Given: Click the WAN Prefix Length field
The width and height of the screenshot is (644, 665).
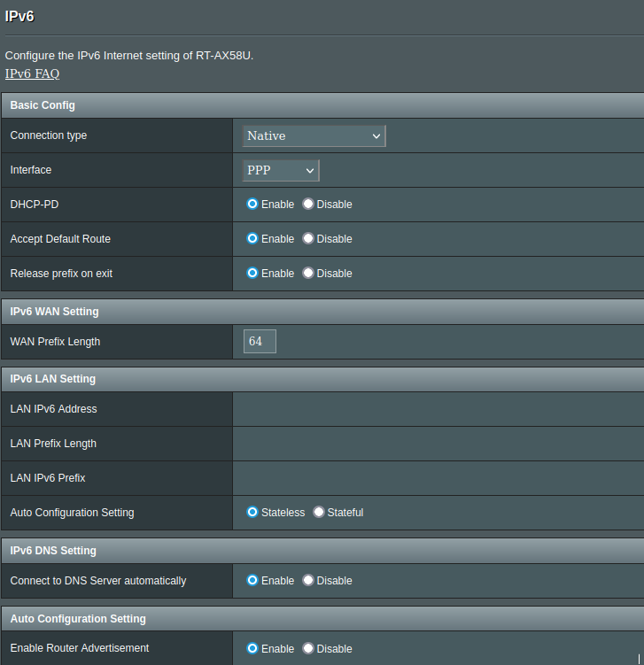Looking at the screenshot, I should tap(260, 341).
